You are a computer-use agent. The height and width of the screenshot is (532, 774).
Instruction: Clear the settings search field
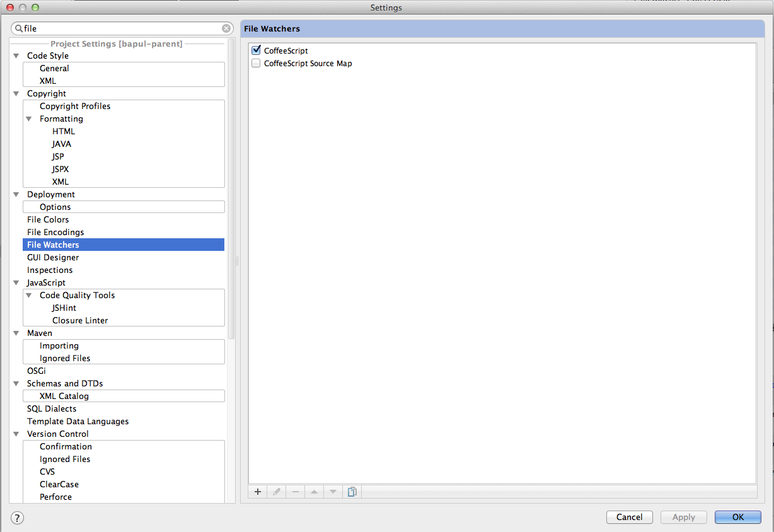point(226,28)
